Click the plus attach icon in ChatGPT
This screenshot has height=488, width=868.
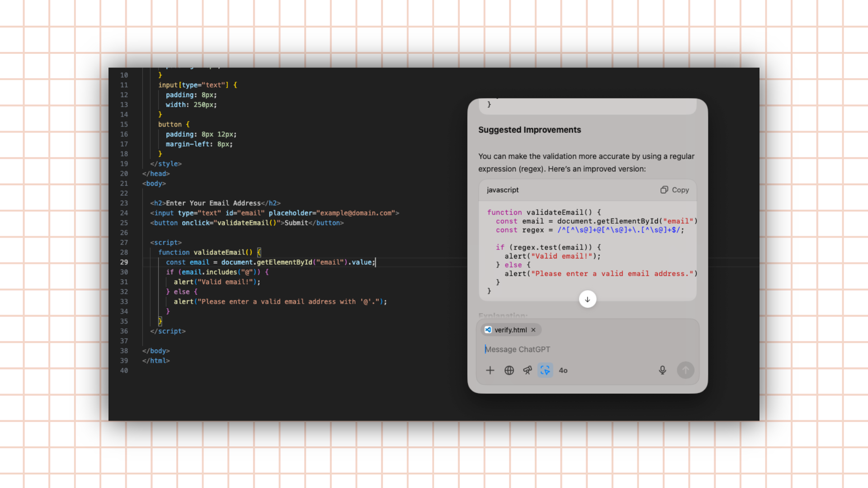(x=490, y=371)
